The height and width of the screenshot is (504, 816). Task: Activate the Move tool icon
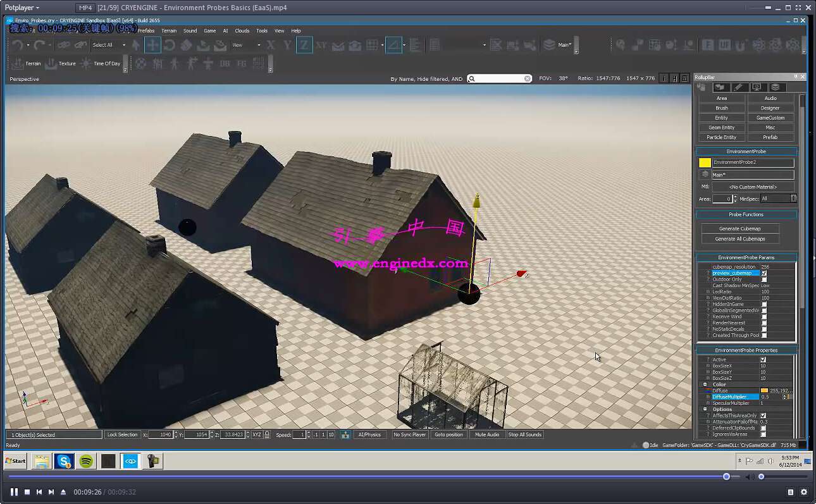pos(152,45)
